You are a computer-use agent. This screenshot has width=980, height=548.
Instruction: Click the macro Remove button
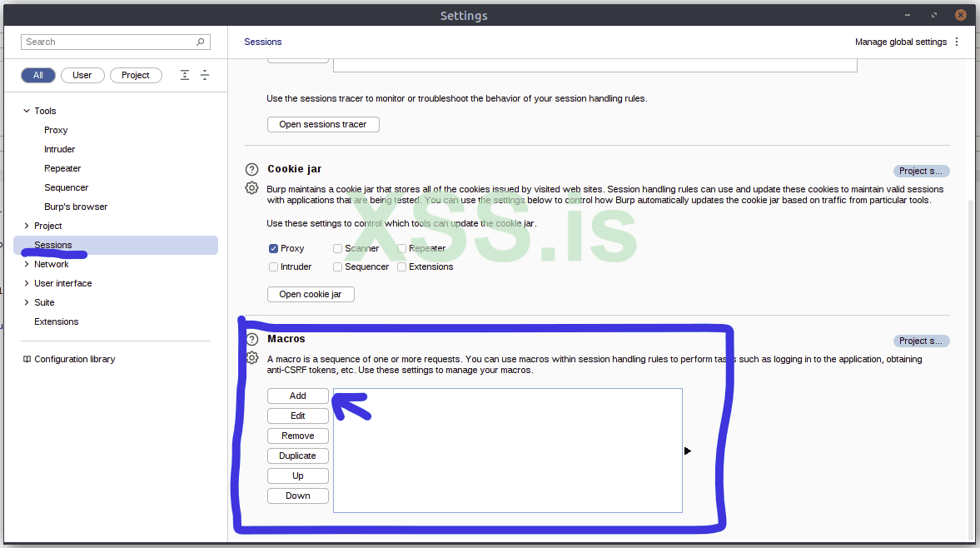click(x=298, y=436)
